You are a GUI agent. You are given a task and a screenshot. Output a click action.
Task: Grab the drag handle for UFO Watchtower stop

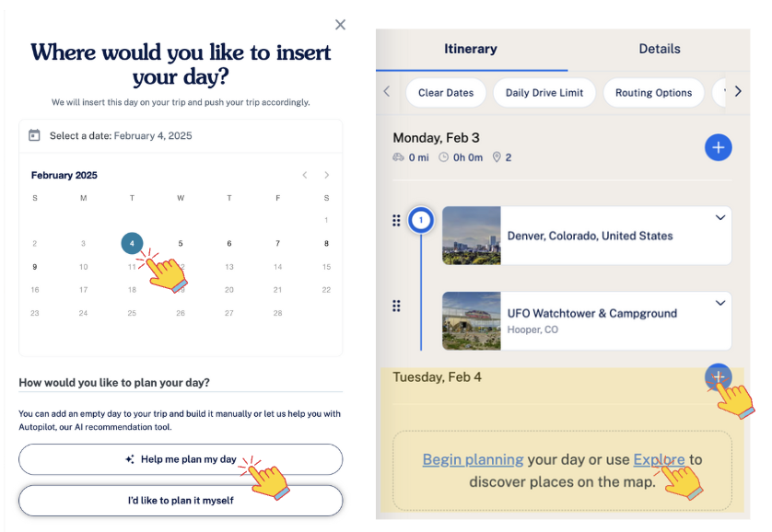pos(396,306)
